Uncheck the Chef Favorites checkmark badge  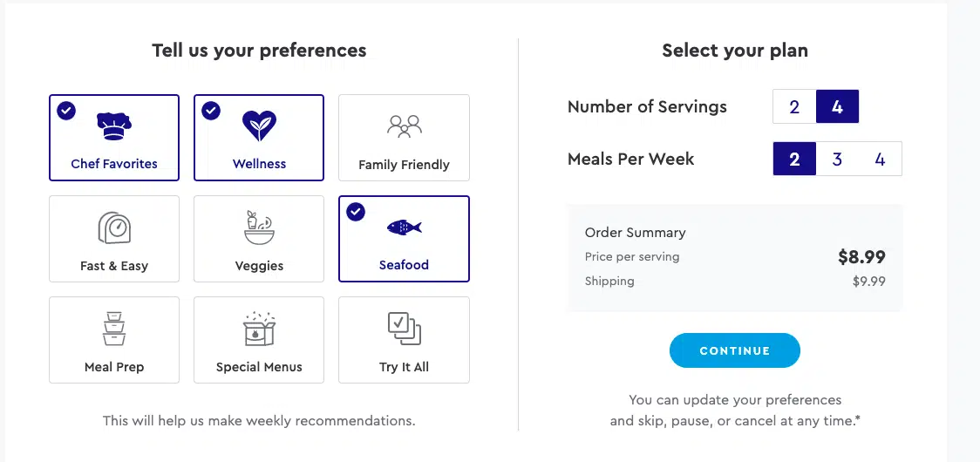click(x=66, y=111)
